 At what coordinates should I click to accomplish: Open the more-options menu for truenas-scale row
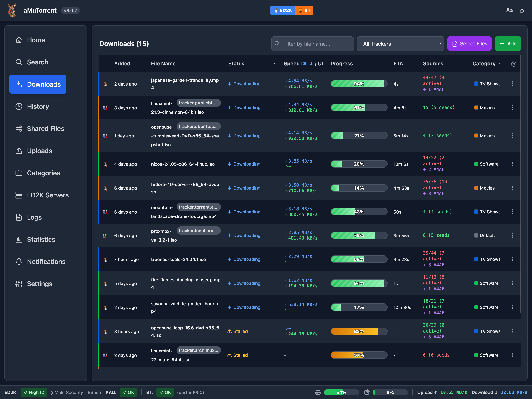tap(512, 259)
